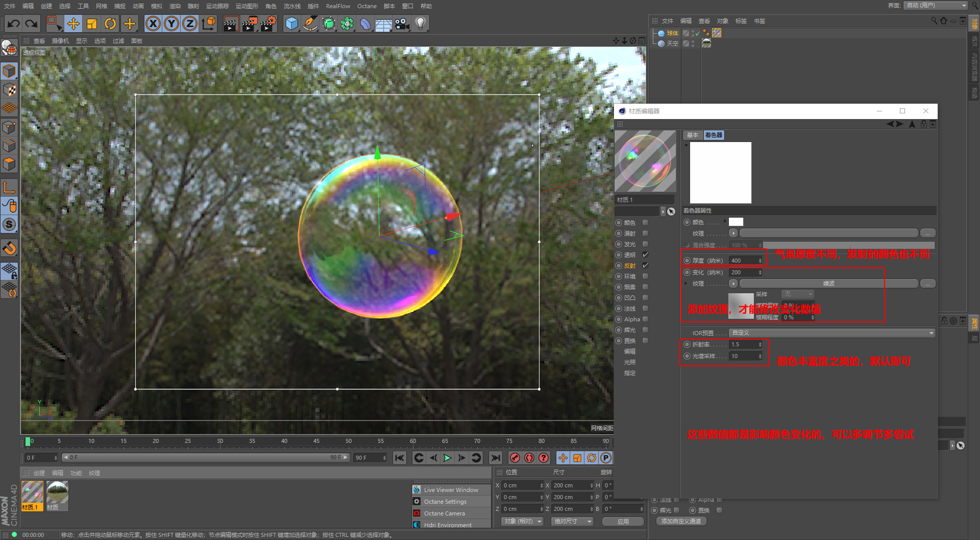Go to start of animation
Image resolution: width=980 pixels, height=540 pixels.
399,458
